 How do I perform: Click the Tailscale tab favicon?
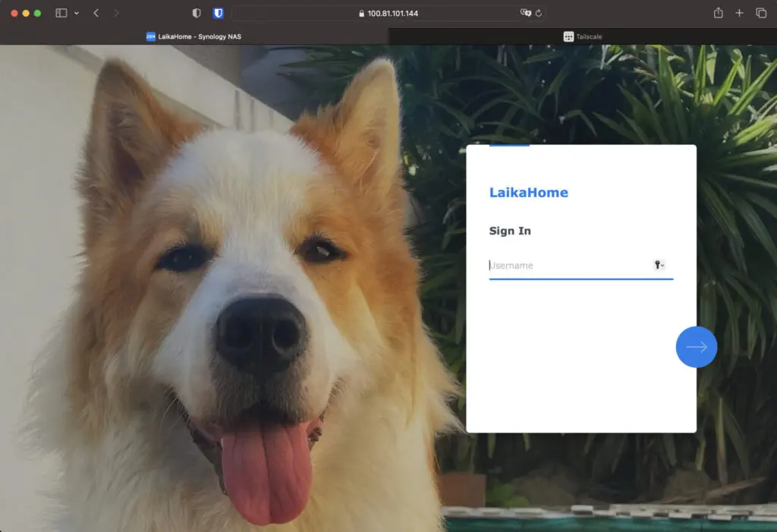pos(568,36)
